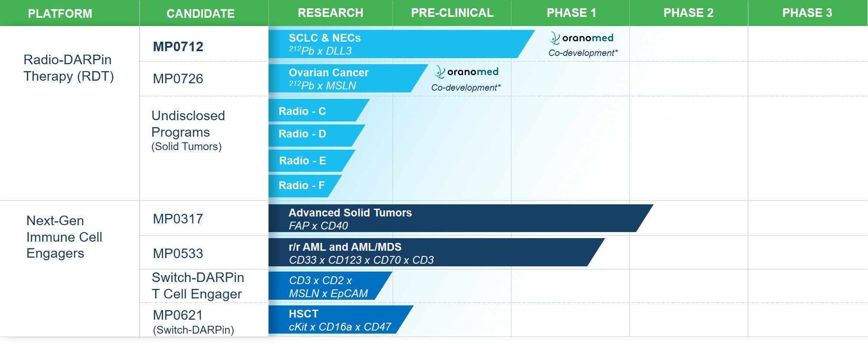The height and width of the screenshot is (344, 868).
Task: Click the PRE-CLINICAL header cell
Action: click(x=452, y=13)
